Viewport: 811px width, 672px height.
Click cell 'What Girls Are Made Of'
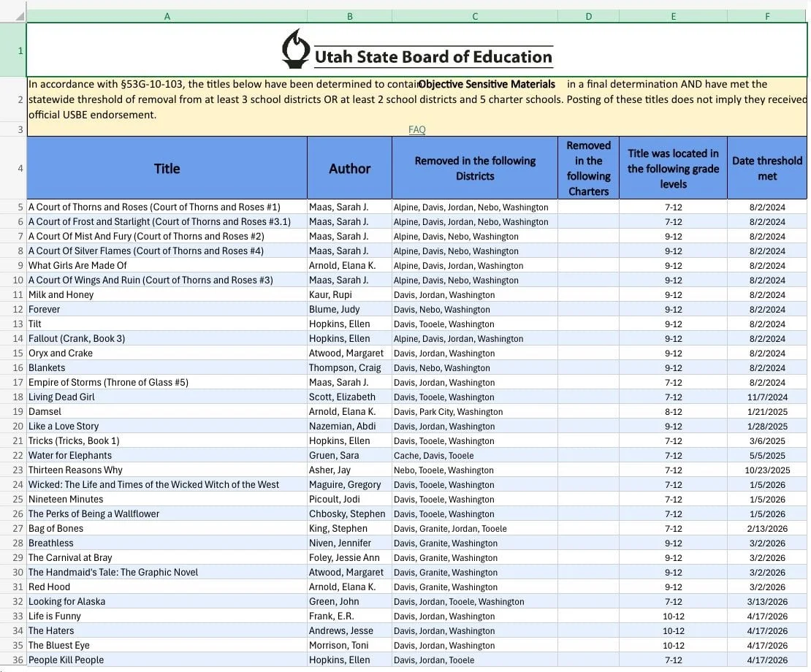click(x=167, y=265)
